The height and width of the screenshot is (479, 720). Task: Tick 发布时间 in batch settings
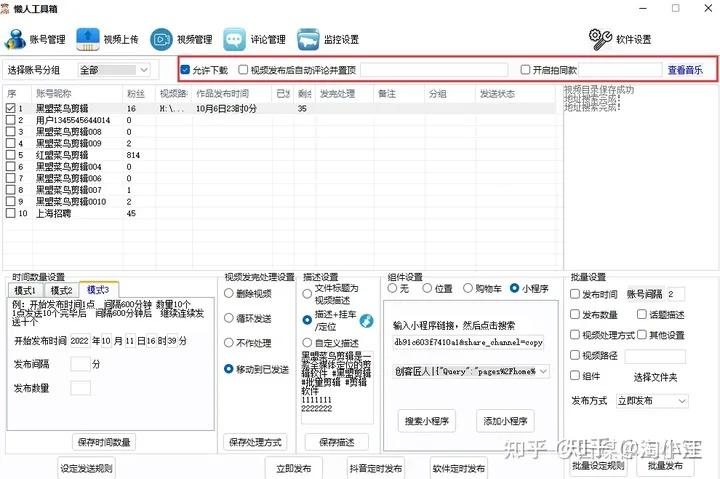coord(574,294)
